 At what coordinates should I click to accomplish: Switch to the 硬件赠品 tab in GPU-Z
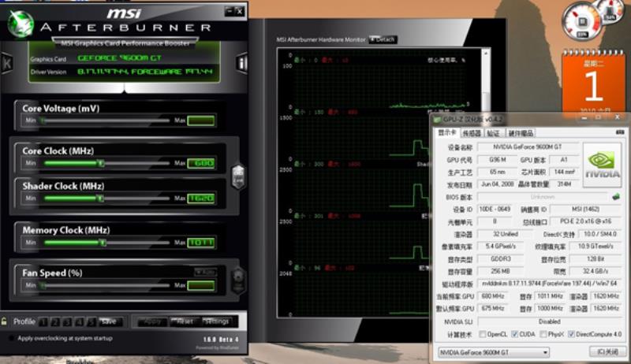[521, 133]
